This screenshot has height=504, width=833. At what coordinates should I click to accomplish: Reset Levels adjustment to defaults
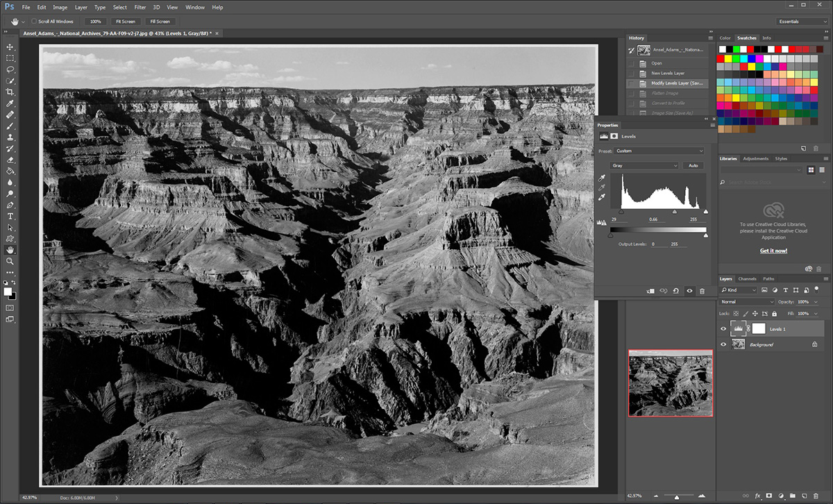pyautogui.click(x=676, y=291)
